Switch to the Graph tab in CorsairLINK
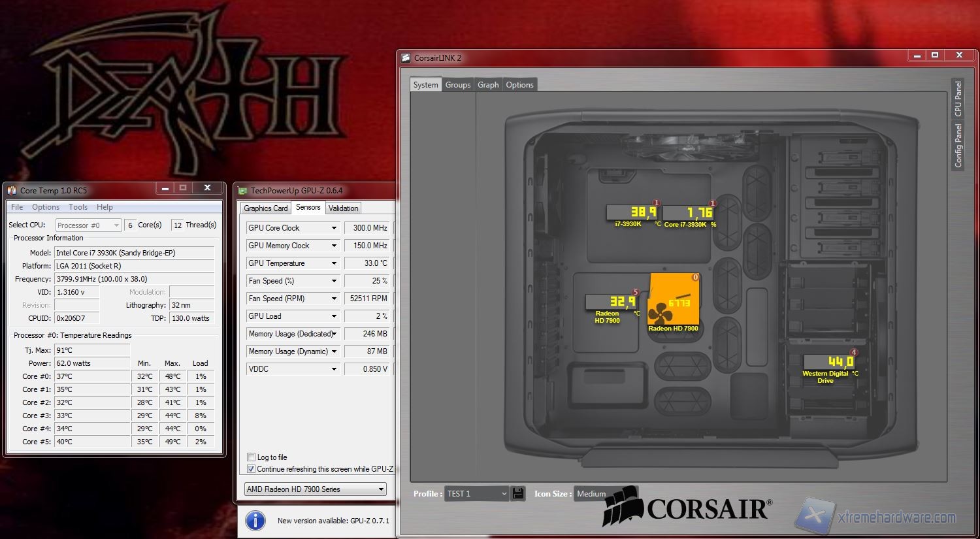 [488, 85]
